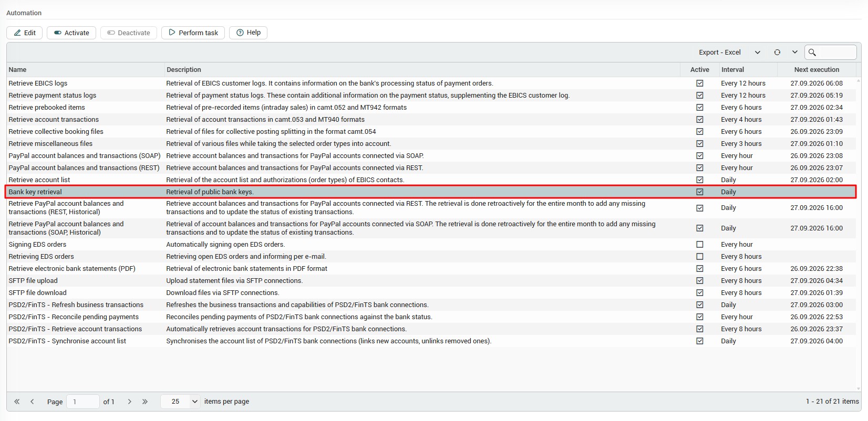Sort by the Interval column header
This screenshot has height=421, width=868.
click(748, 70)
